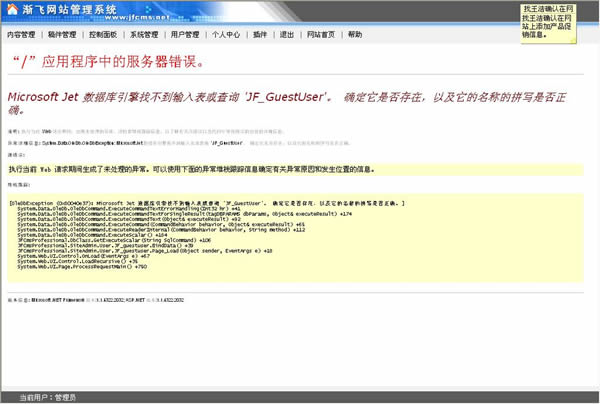The image size is (600, 404).
Task: Open the 系统管理 menu
Action: coord(144,34)
